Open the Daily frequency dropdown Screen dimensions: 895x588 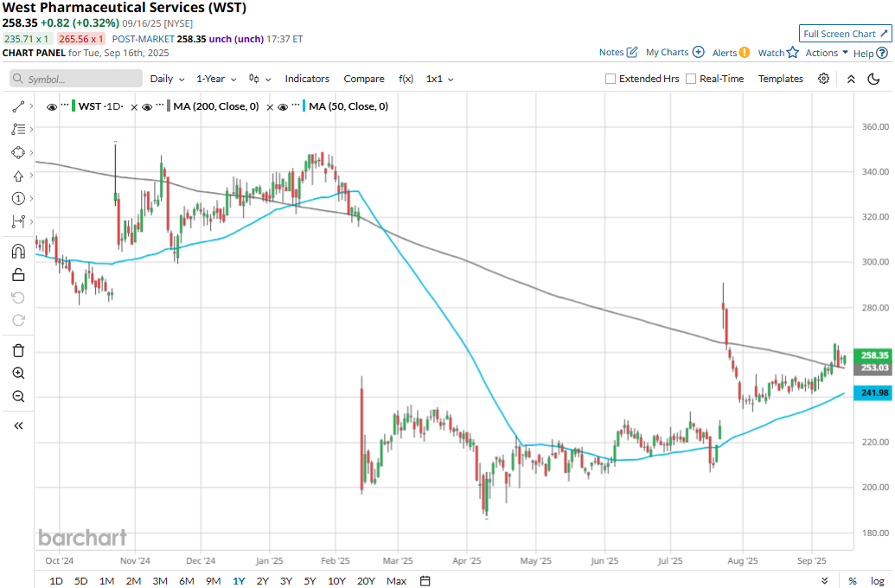tap(167, 79)
